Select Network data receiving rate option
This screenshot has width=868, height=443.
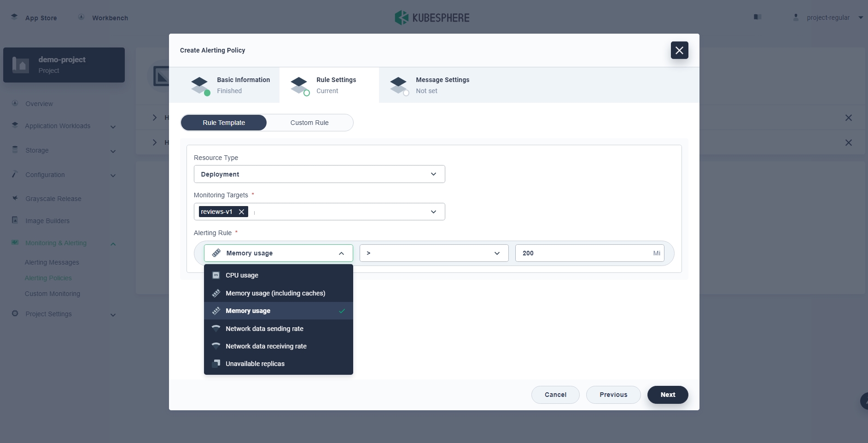[x=266, y=346]
